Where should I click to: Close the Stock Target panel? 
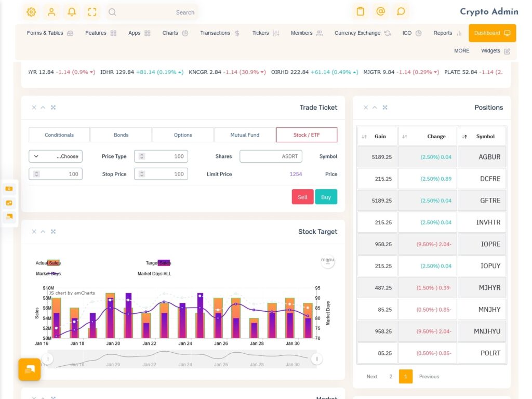[x=34, y=232]
